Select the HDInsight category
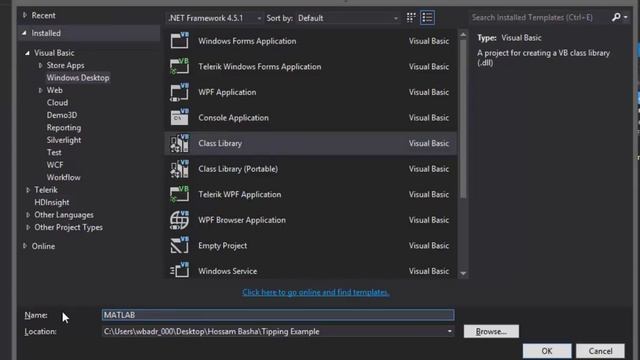The image size is (640, 360). coord(51,202)
